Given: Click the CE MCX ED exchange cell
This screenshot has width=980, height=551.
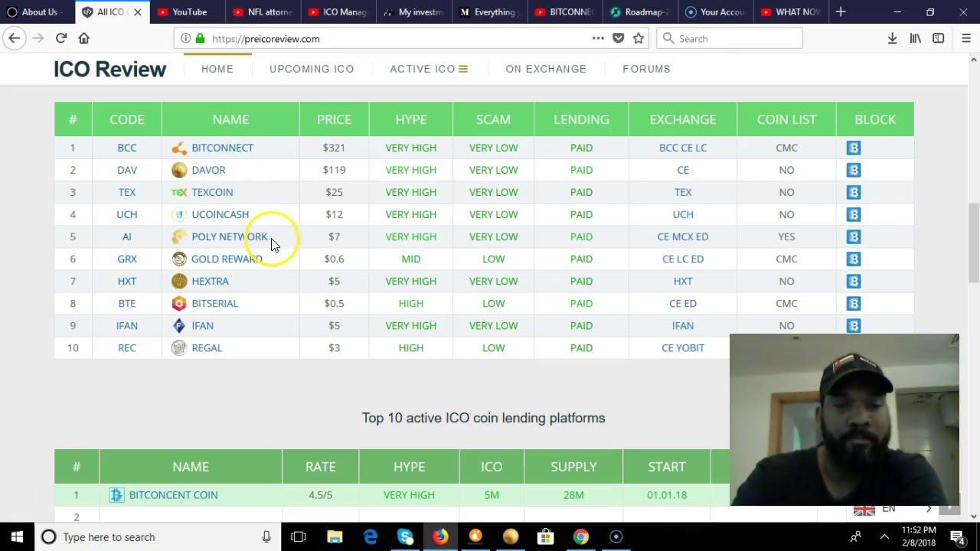Looking at the screenshot, I should (x=683, y=236).
